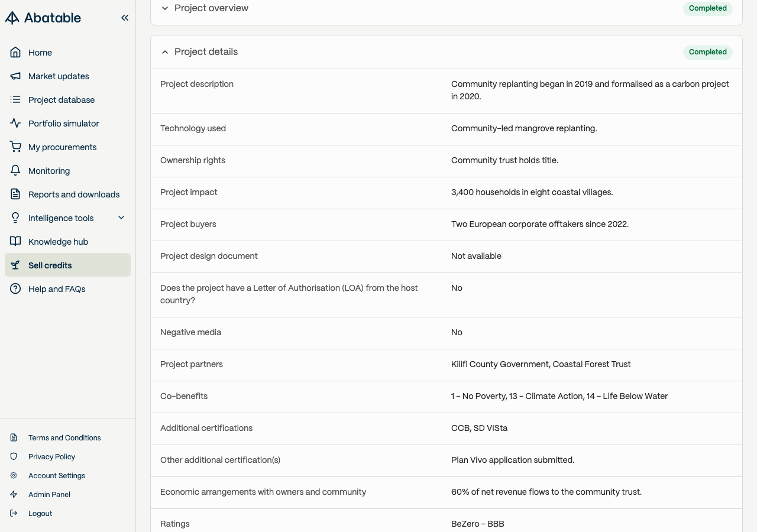Open Privacy Policy link
The width and height of the screenshot is (757, 532).
51,457
